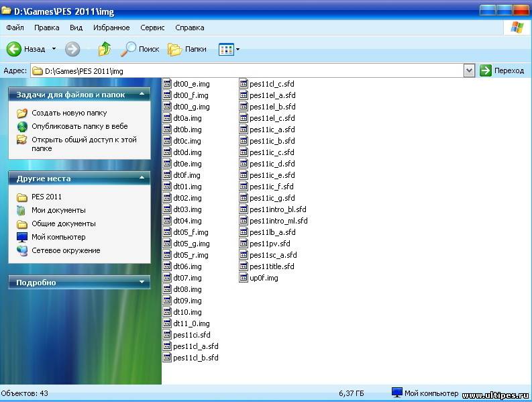This screenshot has height=402, width=532.
Task: Expand the address bar dropdown arrow
Action: pos(469,70)
